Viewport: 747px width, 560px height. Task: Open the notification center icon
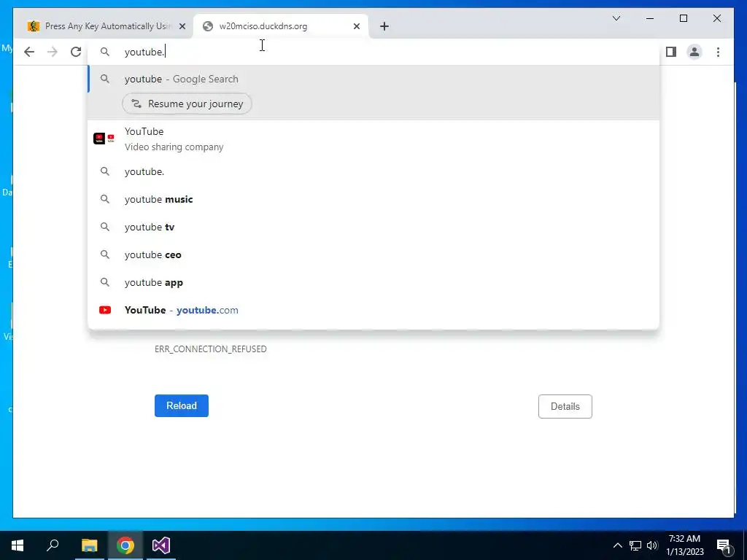(x=724, y=545)
